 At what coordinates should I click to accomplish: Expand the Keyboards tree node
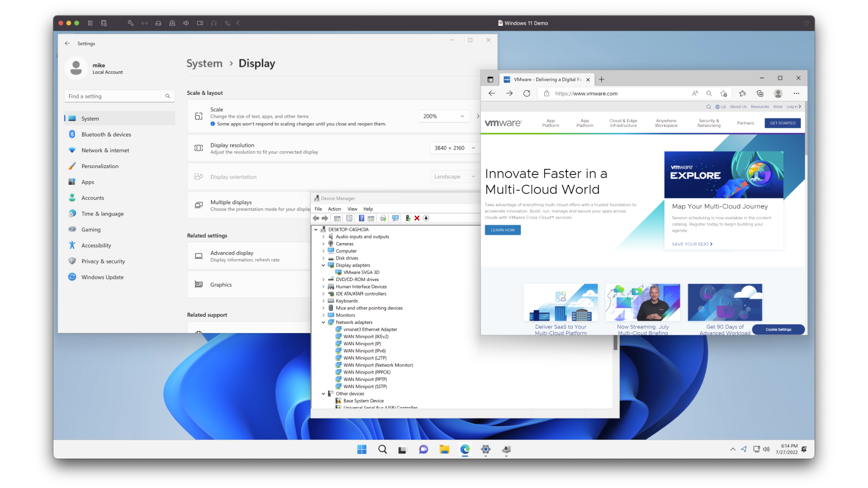pos(323,301)
